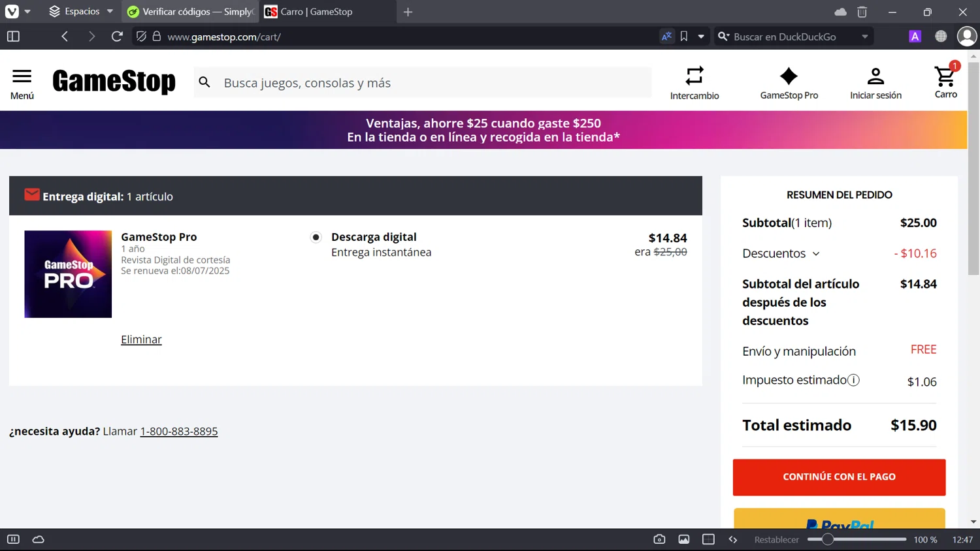This screenshot has width=980, height=551.
Task: Open the synced tabs cloud icon
Action: coord(840,12)
